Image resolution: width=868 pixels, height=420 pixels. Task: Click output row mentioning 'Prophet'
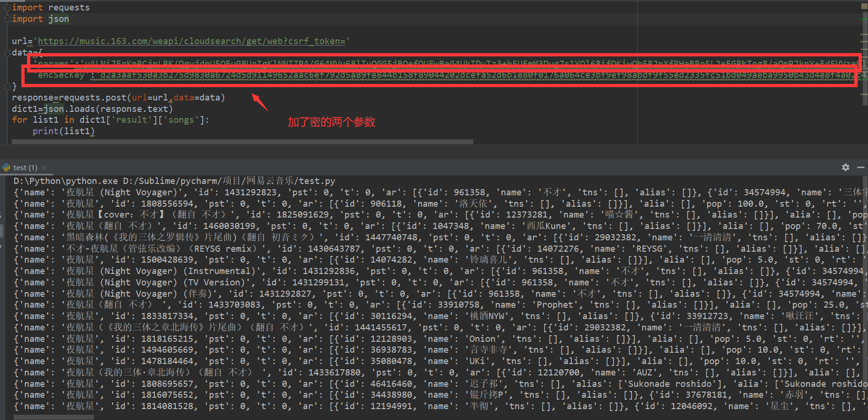pos(441,305)
